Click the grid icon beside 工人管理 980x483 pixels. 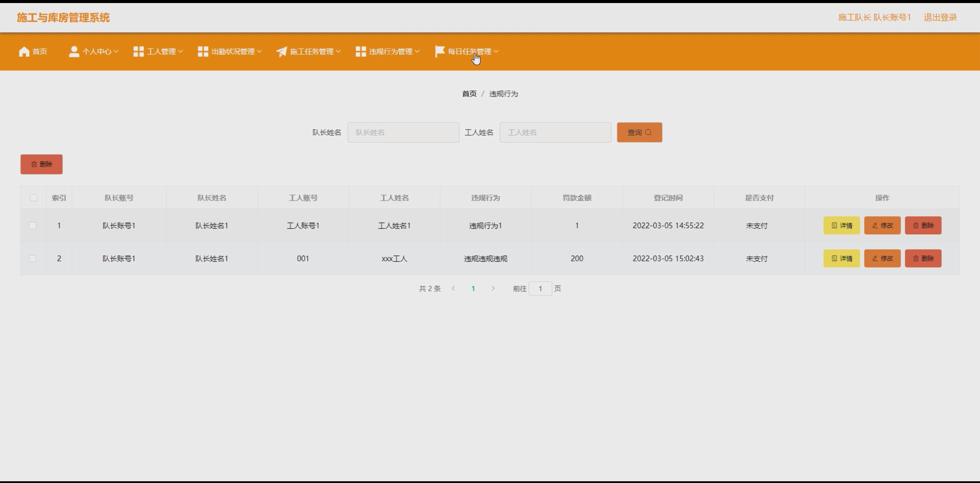[x=138, y=52]
